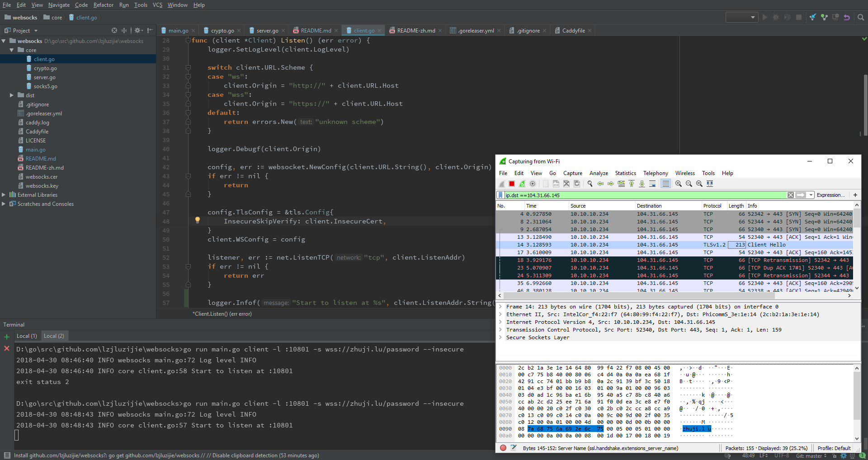Open Wireshark Telephony menu
The height and width of the screenshot is (460, 868).
[656, 173]
